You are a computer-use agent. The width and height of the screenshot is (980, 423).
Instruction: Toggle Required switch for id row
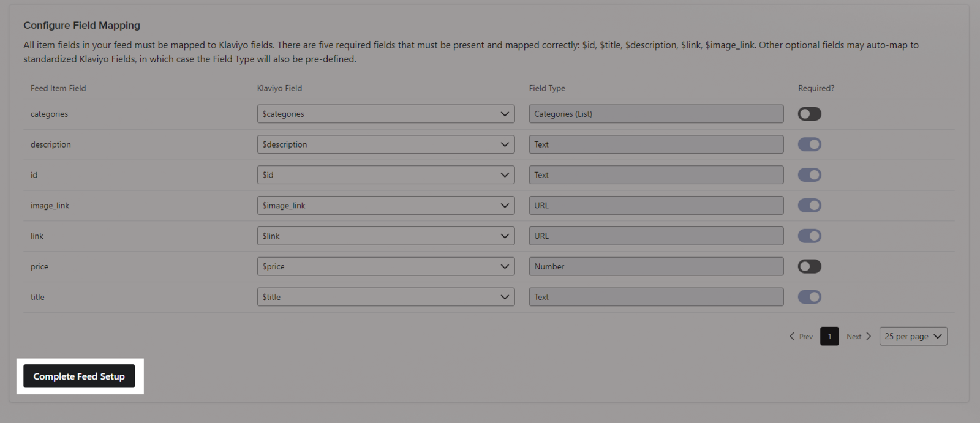809,175
